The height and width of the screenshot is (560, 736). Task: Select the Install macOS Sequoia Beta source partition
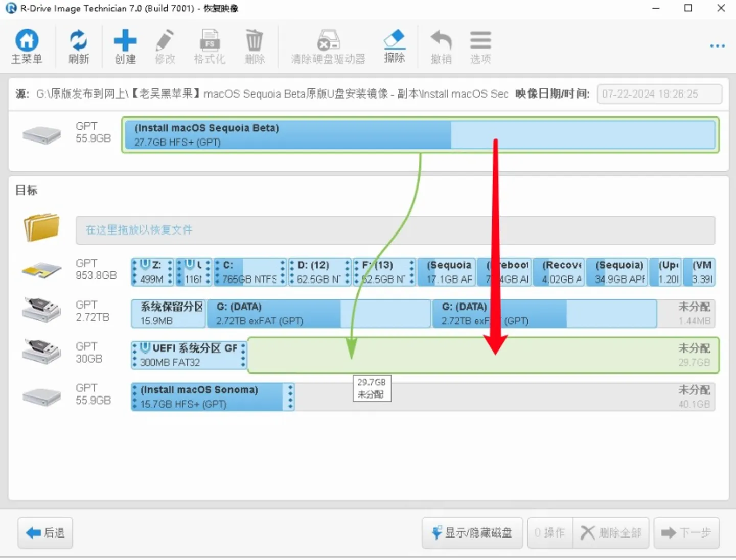(286, 135)
